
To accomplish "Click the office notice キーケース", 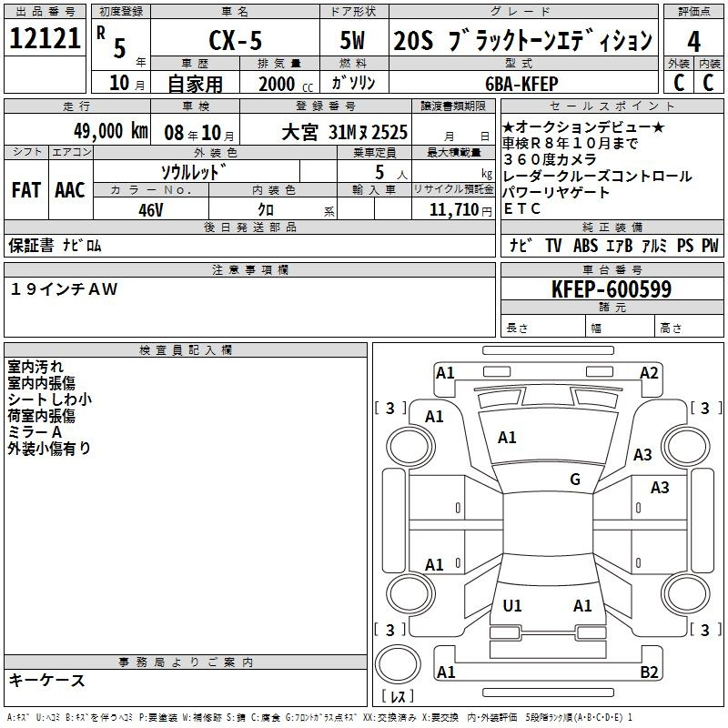I will 47,680.
